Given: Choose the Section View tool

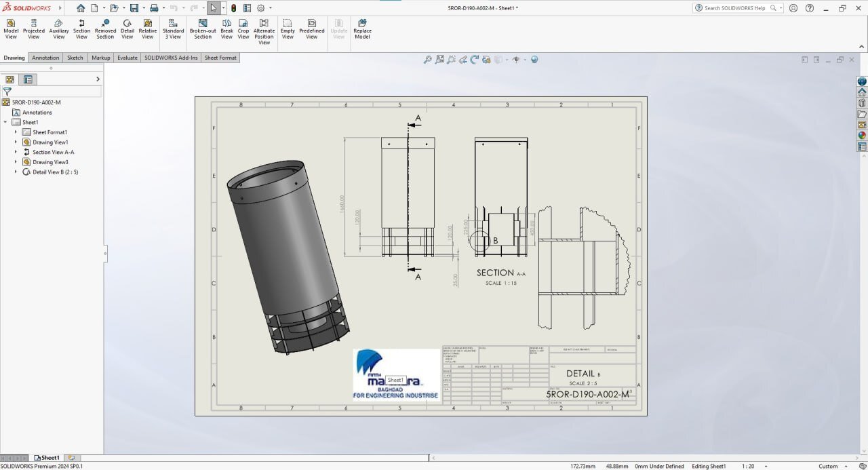Looking at the screenshot, I should (x=81, y=29).
